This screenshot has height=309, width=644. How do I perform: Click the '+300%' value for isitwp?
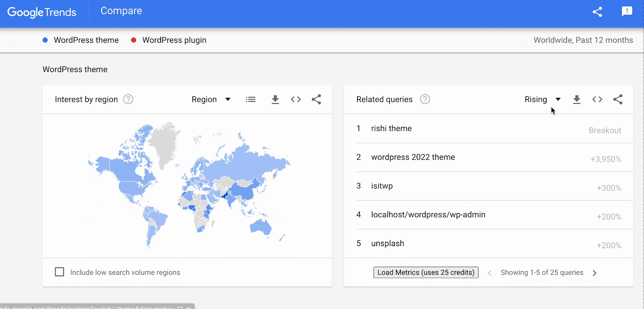click(609, 188)
